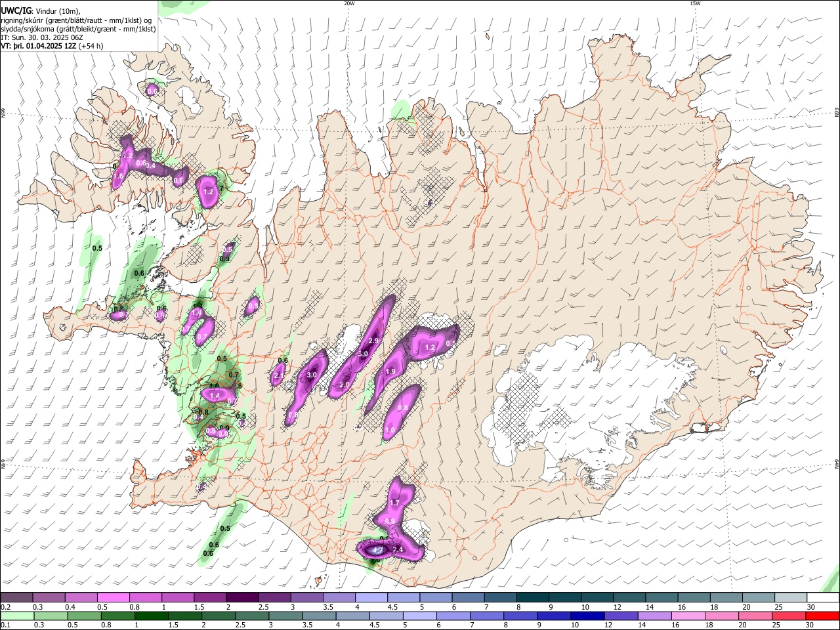Click the 2.4 precipitation value near south coast
The width and height of the screenshot is (840, 630).
pyautogui.click(x=397, y=549)
